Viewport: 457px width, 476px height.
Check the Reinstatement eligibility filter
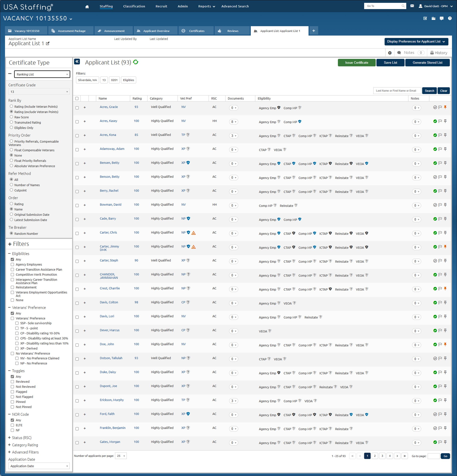click(x=12, y=287)
